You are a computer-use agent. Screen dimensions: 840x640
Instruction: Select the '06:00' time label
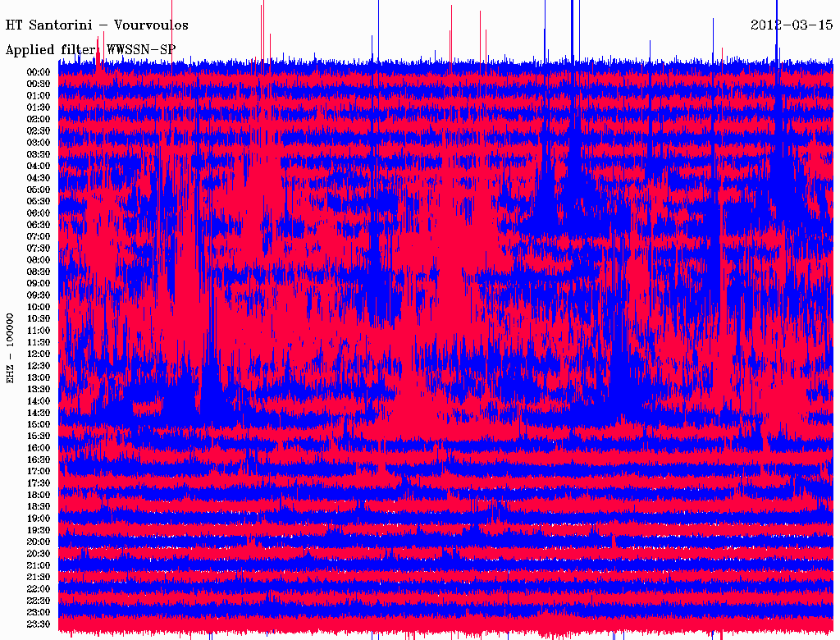39,213
